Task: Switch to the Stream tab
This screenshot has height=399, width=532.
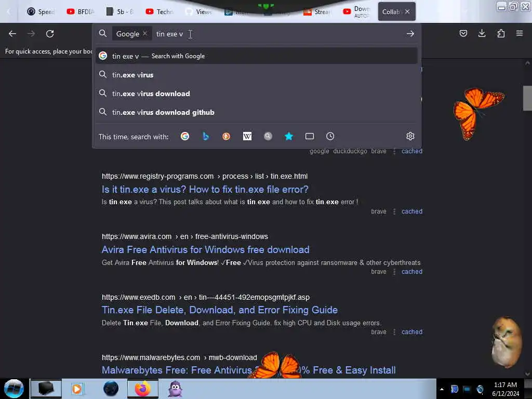Action: tap(317, 12)
